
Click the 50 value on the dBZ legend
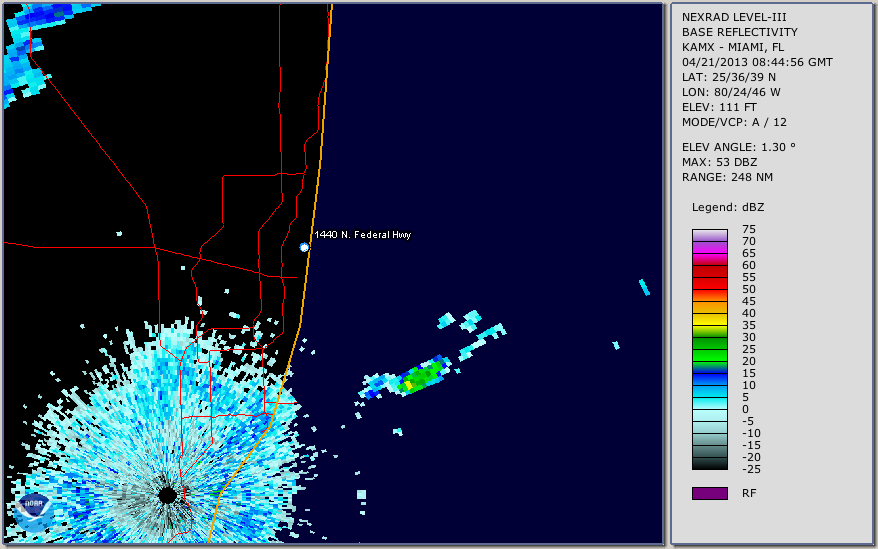click(749, 289)
